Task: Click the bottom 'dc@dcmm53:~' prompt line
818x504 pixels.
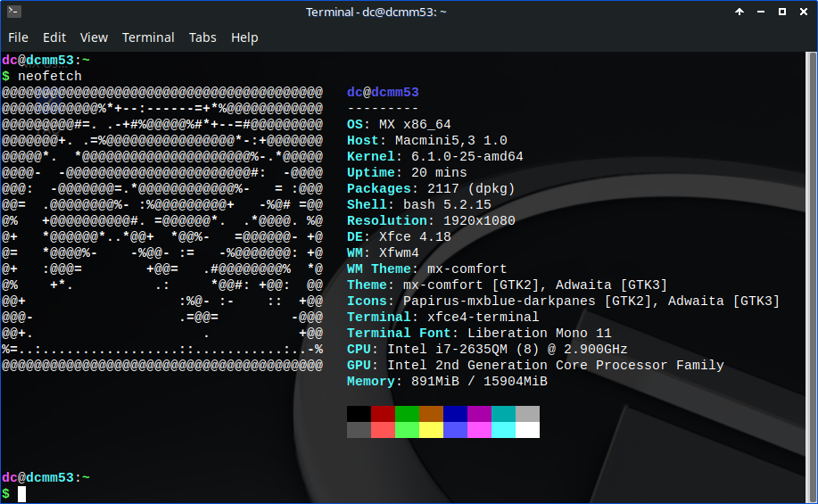Action: (x=45, y=478)
